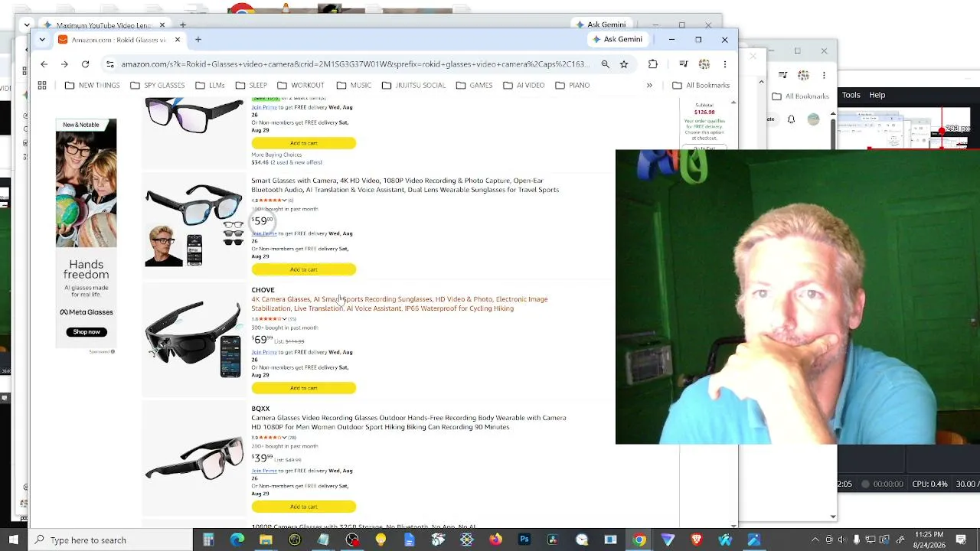Add the topmost listed glasses to cart

click(x=303, y=143)
